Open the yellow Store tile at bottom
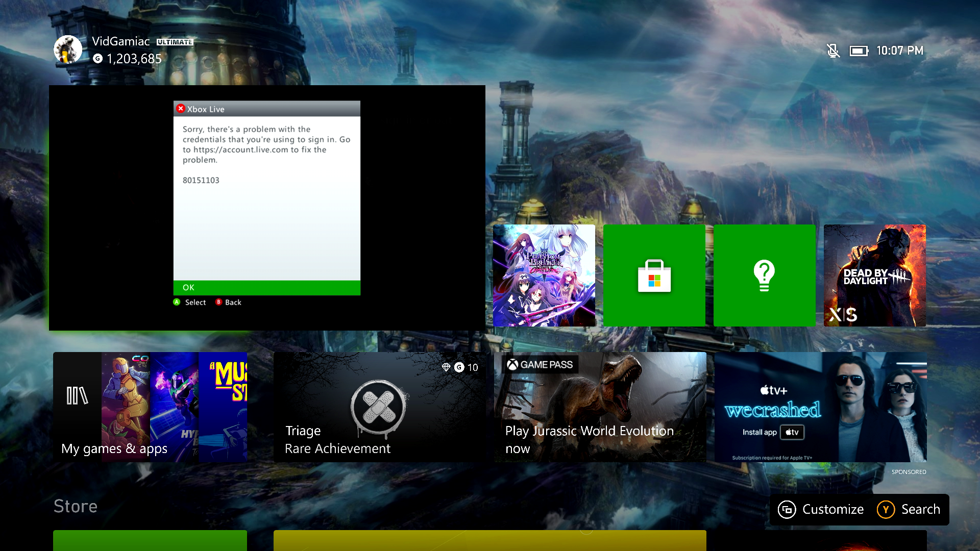The width and height of the screenshot is (980, 551). pyautogui.click(x=490, y=540)
